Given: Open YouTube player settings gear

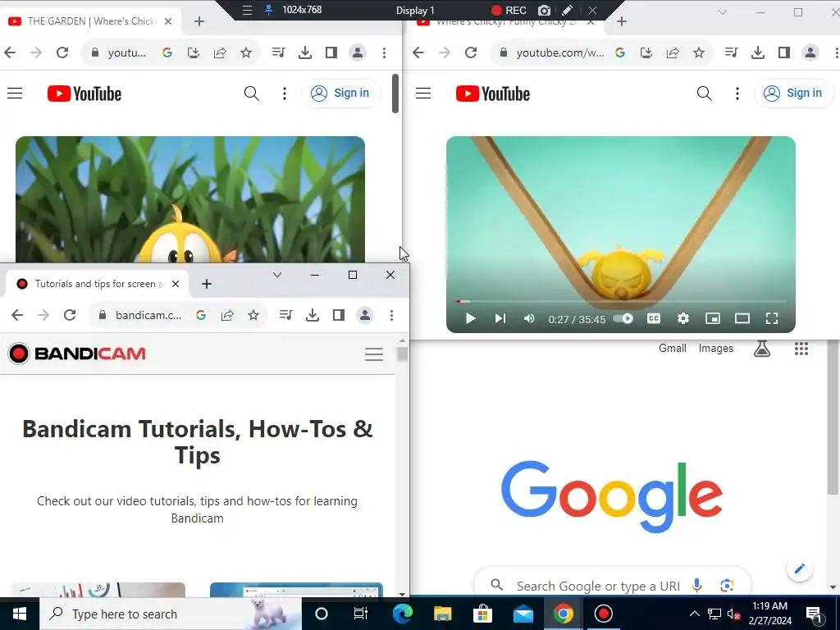Looking at the screenshot, I should (x=683, y=319).
